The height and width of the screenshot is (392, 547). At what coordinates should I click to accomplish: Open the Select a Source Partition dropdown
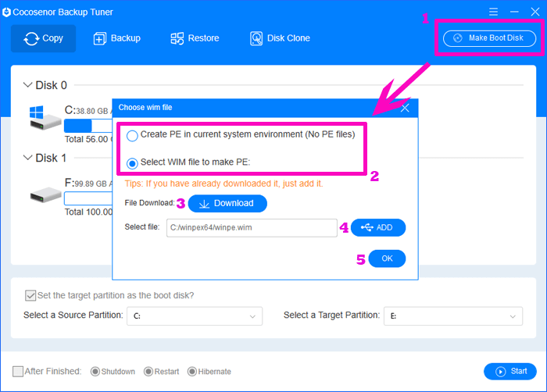[195, 316]
